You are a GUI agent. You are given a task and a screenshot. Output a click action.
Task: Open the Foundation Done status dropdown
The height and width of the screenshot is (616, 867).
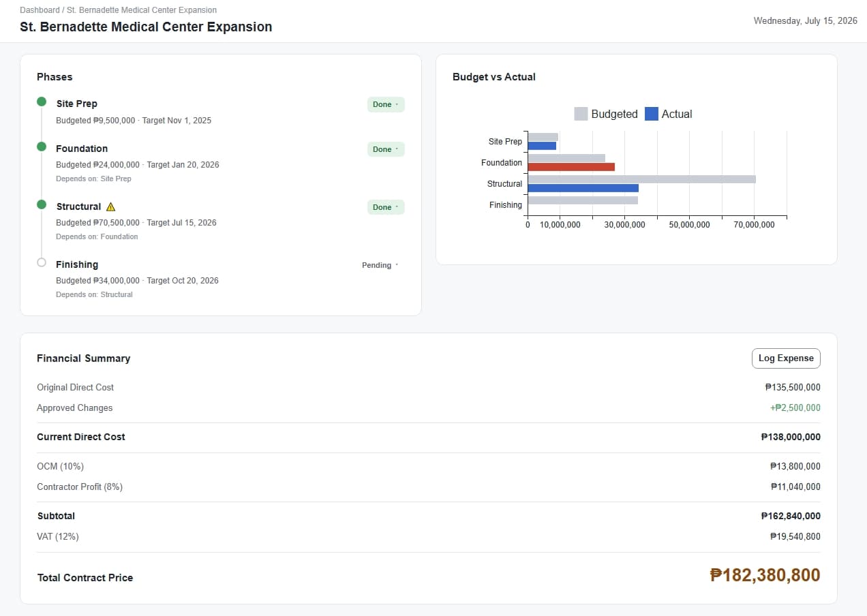point(386,149)
